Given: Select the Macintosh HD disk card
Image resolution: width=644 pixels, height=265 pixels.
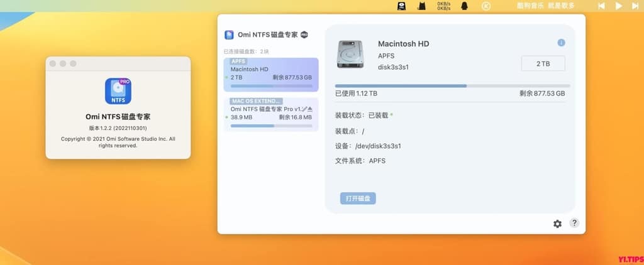Looking at the screenshot, I should click(271, 75).
